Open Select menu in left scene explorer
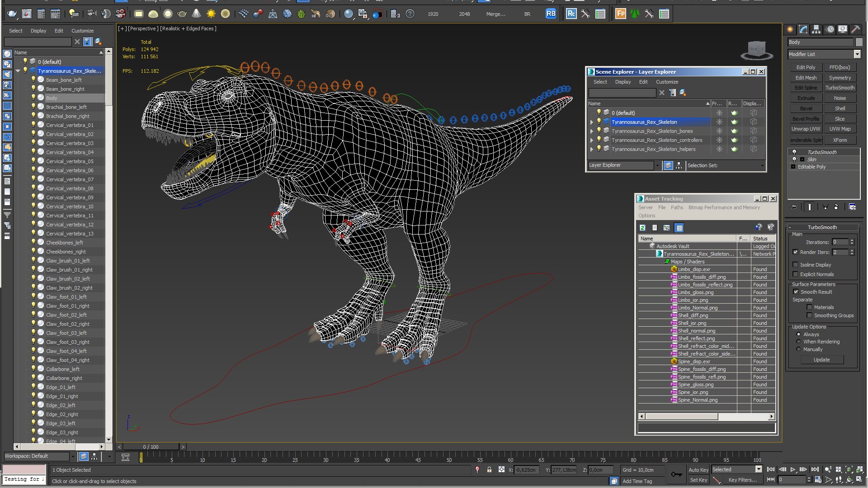This screenshot has width=868, height=488. tap(15, 31)
